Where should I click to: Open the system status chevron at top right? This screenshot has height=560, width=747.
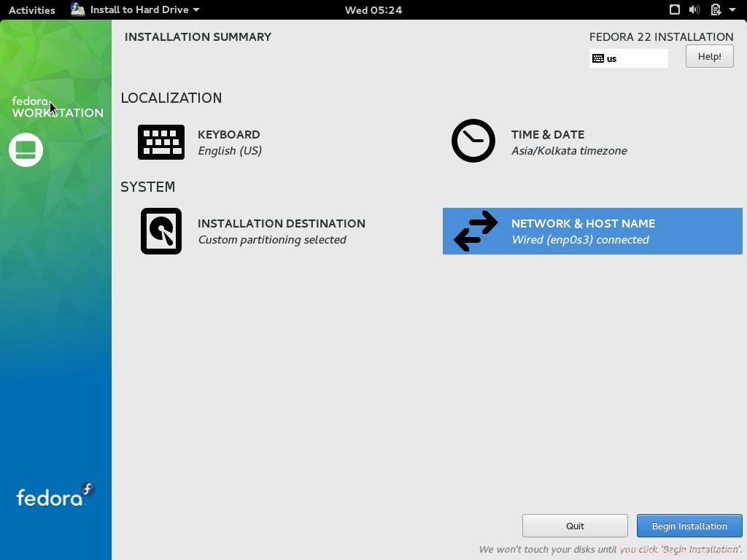click(x=734, y=9)
